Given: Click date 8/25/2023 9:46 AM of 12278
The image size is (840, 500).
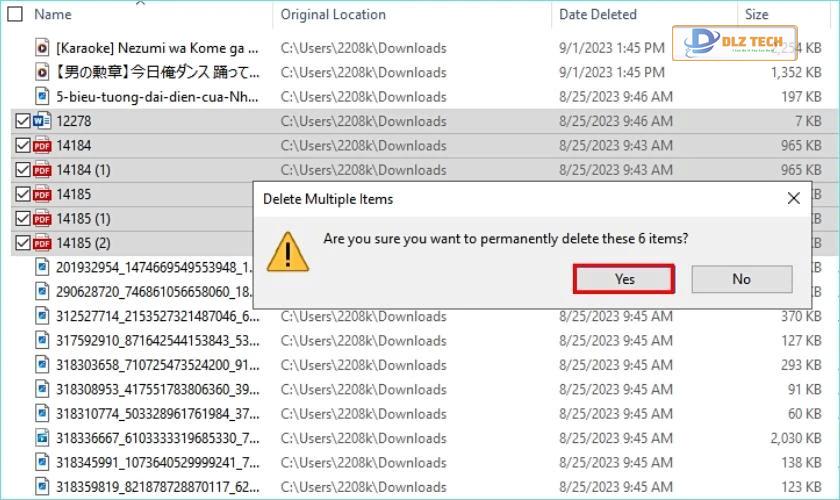Looking at the screenshot, I should (616, 121).
